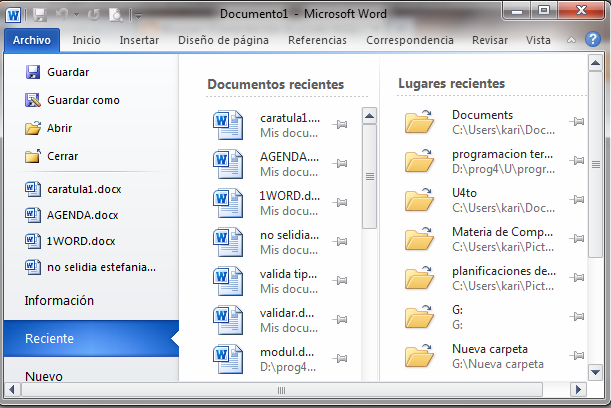Pin no selidia to the recent documents list
This screenshot has width=611, height=408.
[x=340, y=242]
